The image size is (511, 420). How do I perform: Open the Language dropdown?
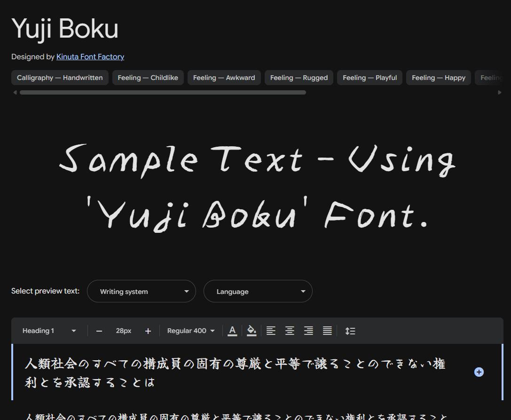click(258, 291)
